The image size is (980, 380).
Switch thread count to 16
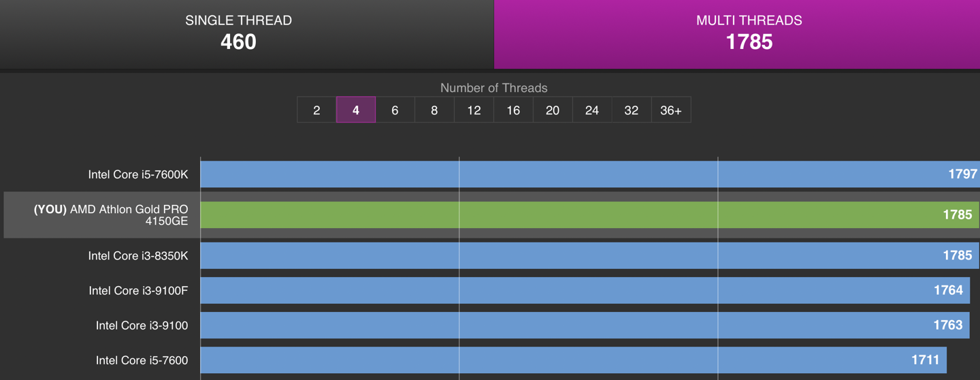tap(513, 110)
